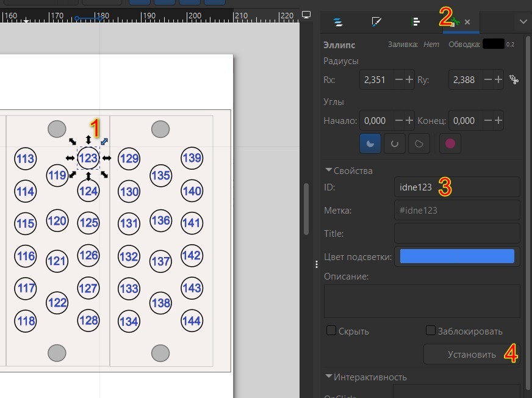Select the gray circle below number 122
Image resolution: width=532 pixels, height=398 pixels.
pos(57,353)
